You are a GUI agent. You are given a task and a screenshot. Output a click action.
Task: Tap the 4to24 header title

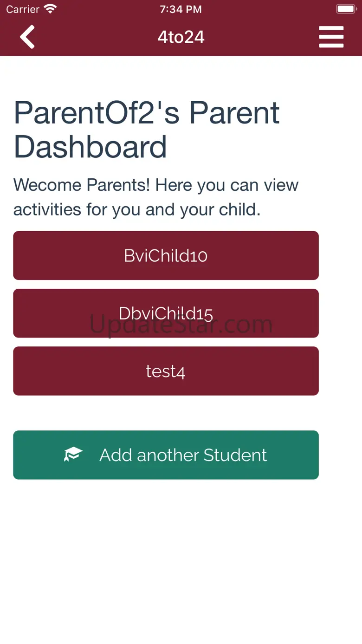coord(181,37)
